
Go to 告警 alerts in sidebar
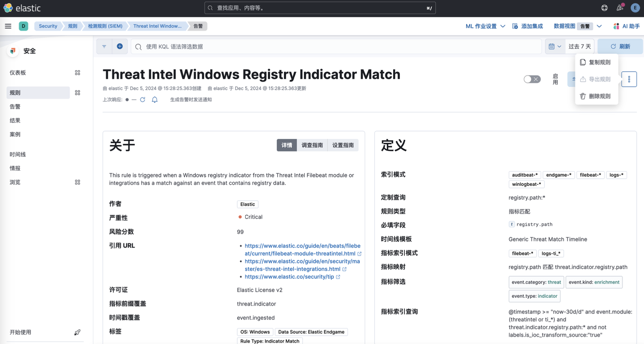click(x=15, y=106)
